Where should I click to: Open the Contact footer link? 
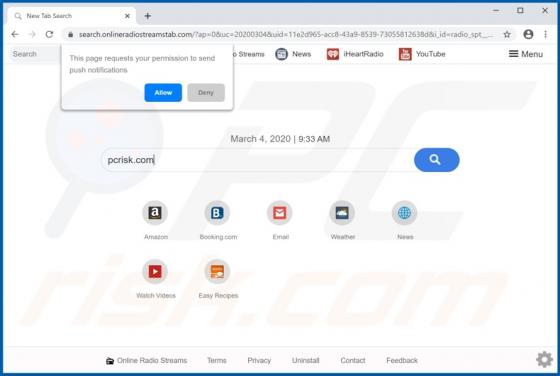tap(353, 360)
